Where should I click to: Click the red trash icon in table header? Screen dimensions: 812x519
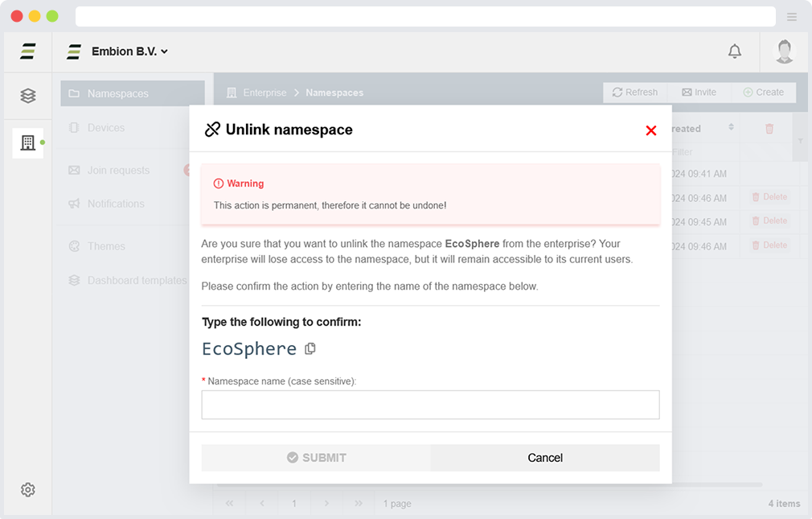(x=769, y=128)
